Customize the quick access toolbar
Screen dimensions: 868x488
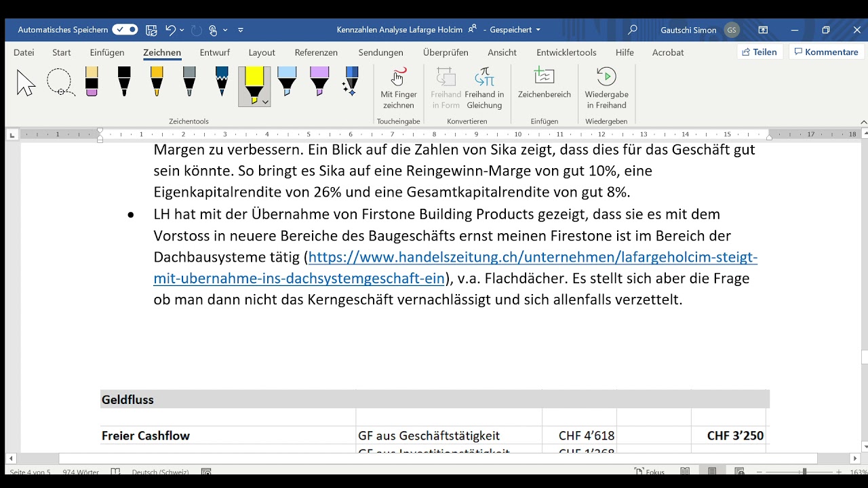[x=241, y=30]
